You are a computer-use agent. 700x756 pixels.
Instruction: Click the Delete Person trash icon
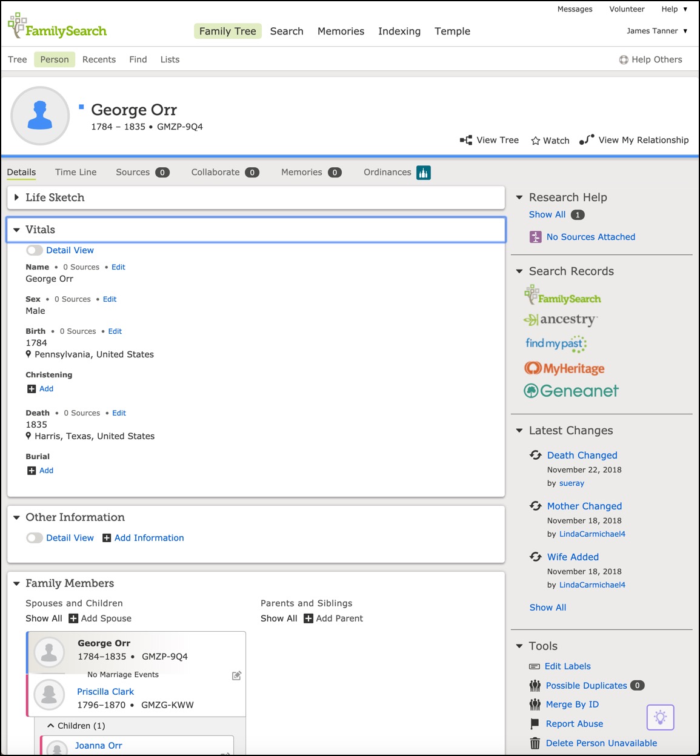(x=535, y=743)
